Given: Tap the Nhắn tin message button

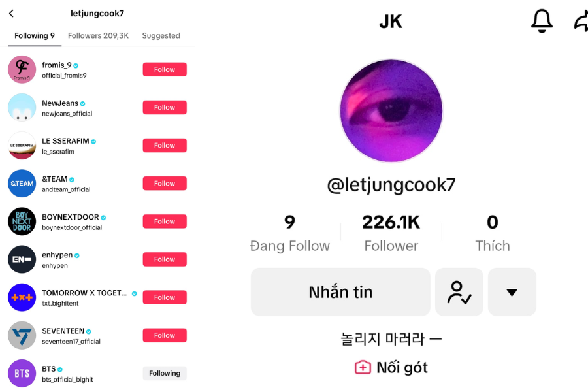Looking at the screenshot, I should coord(340,292).
